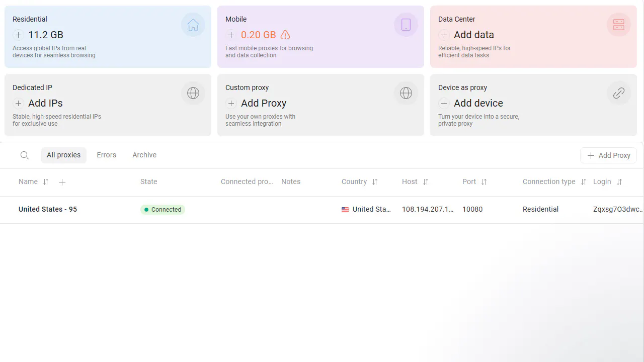Click the Residential house icon

pos(193,25)
